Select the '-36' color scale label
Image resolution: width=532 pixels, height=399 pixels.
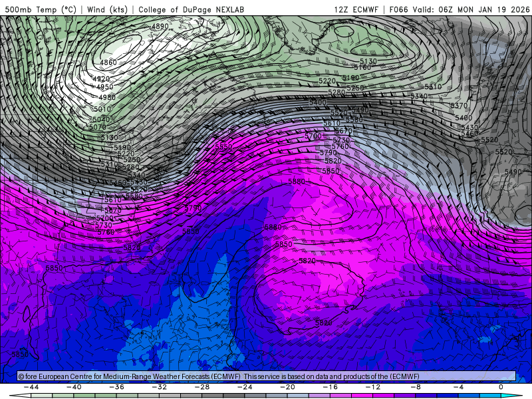click(x=117, y=387)
